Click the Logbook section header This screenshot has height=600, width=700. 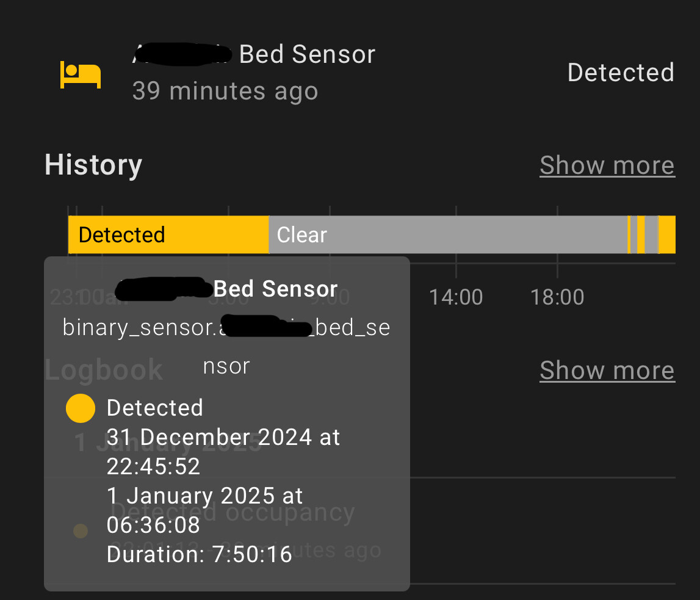coord(103,370)
